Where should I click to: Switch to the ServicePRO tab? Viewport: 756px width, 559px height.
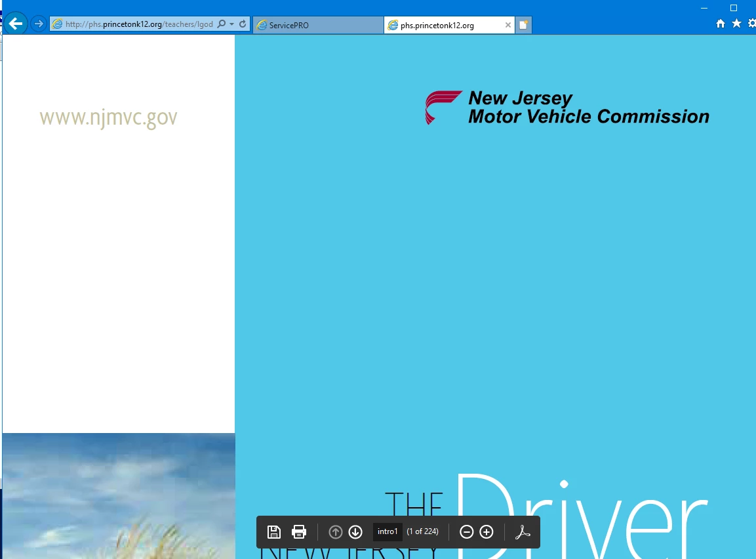[318, 25]
